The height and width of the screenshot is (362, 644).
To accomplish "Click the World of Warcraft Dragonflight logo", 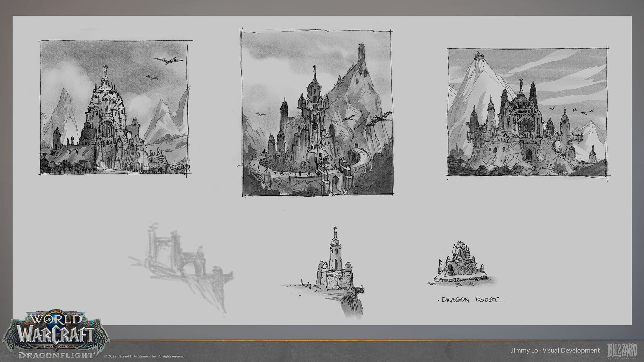I will click(56, 335).
